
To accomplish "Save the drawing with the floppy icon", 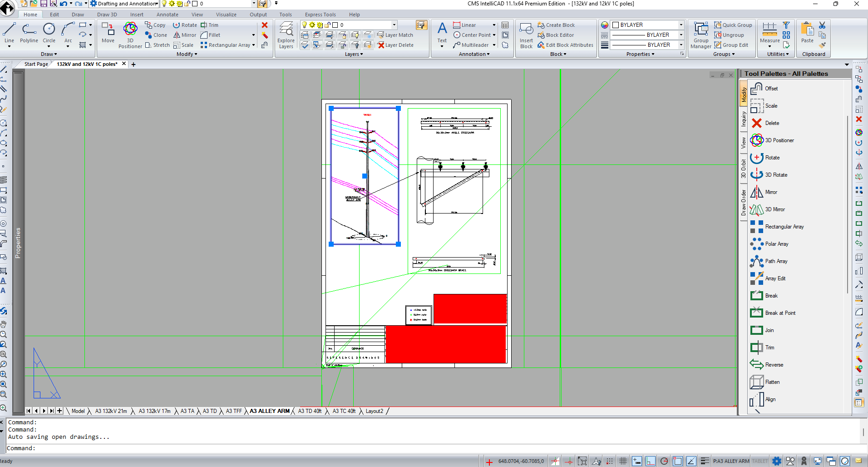I will coord(44,4).
